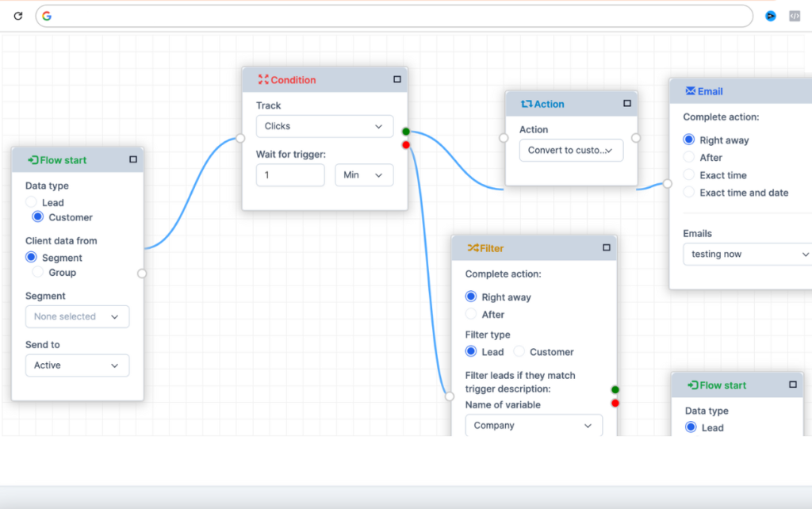This screenshot has height=509, width=812.
Task: Open the Send to Active dropdown
Action: (77, 365)
